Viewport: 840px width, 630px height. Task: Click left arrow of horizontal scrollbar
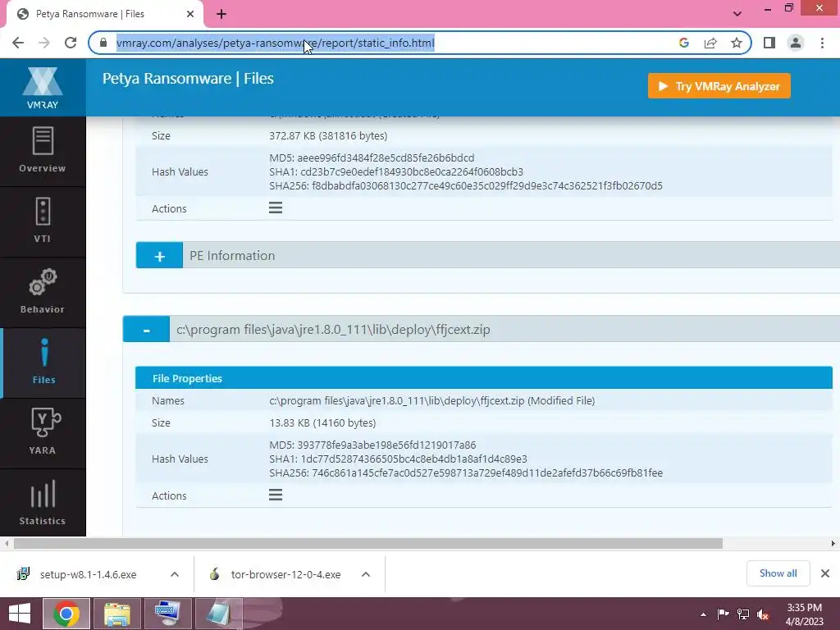click(x=6, y=543)
